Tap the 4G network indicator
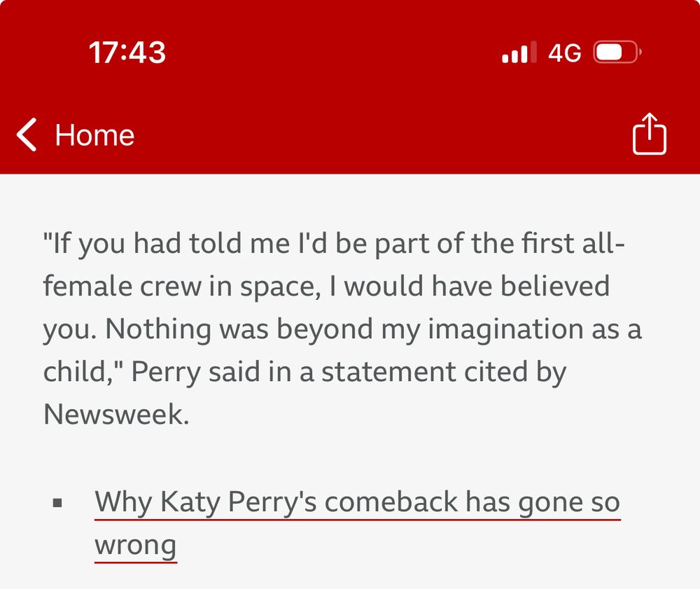The width and height of the screenshot is (700, 589). tap(563, 52)
